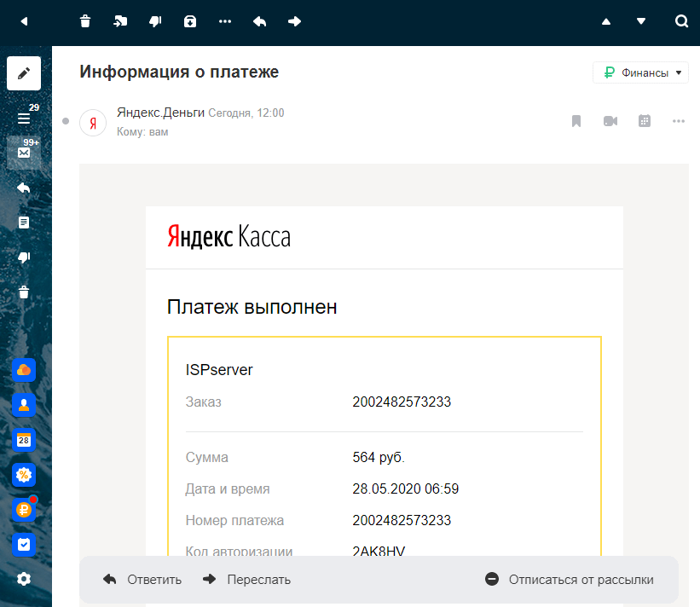Click heading Платеж выполнен
Screen dimensions: 700x607
252,307
